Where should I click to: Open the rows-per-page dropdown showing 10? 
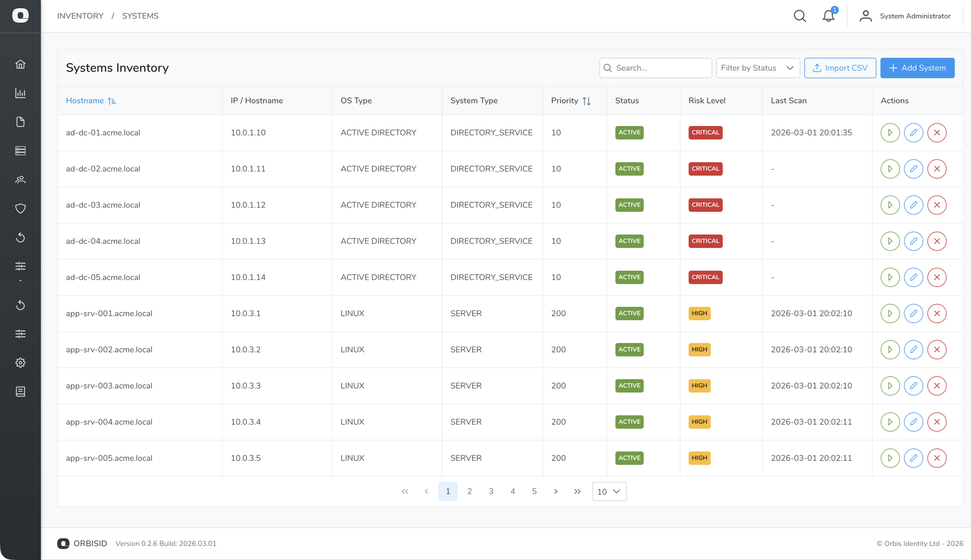(609, 492)
